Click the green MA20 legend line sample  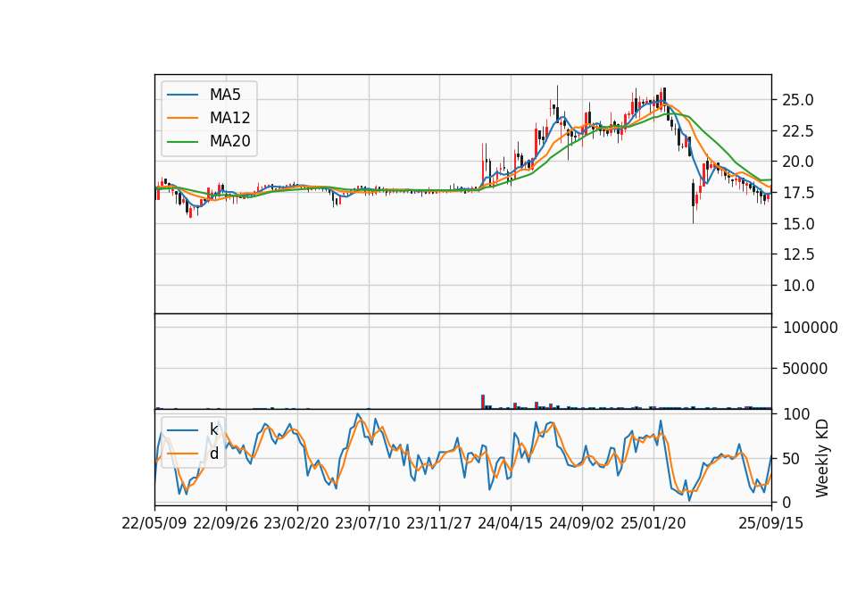182,142
